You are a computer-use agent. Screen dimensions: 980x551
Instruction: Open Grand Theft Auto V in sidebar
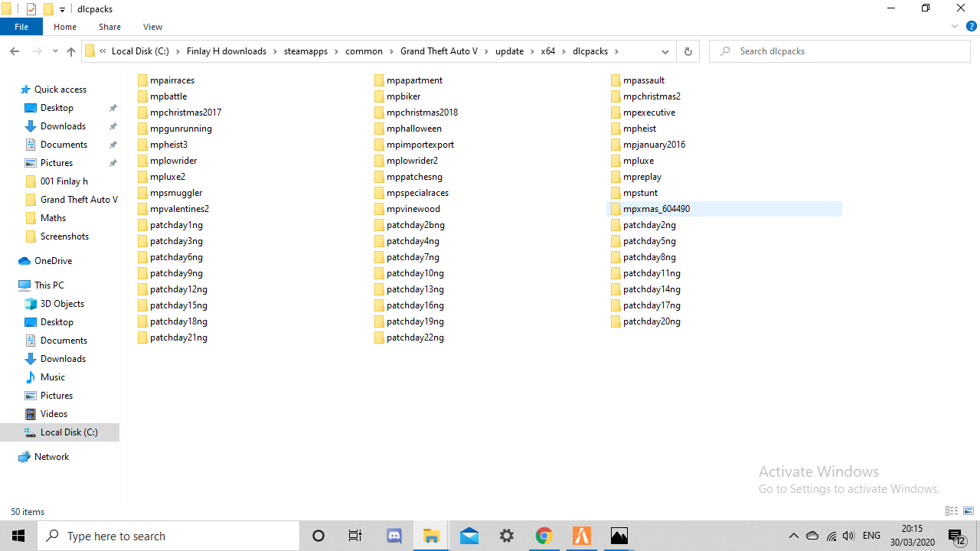[79, 200]
